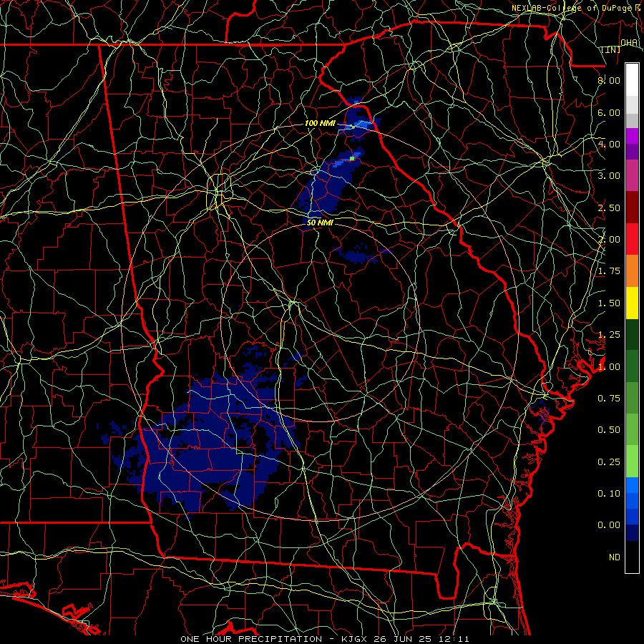The image size is (644, 644).
Task: Click the 0.00 legend value
Action: coord(609,525)
